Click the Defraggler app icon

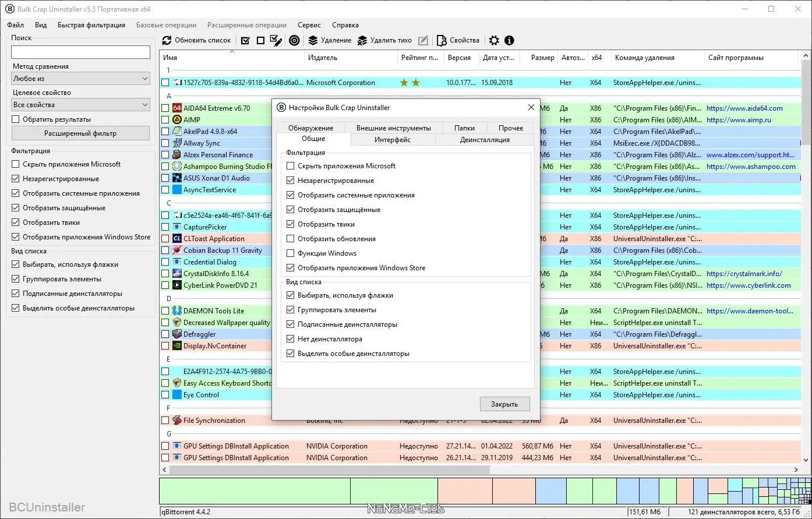(177, 334)
